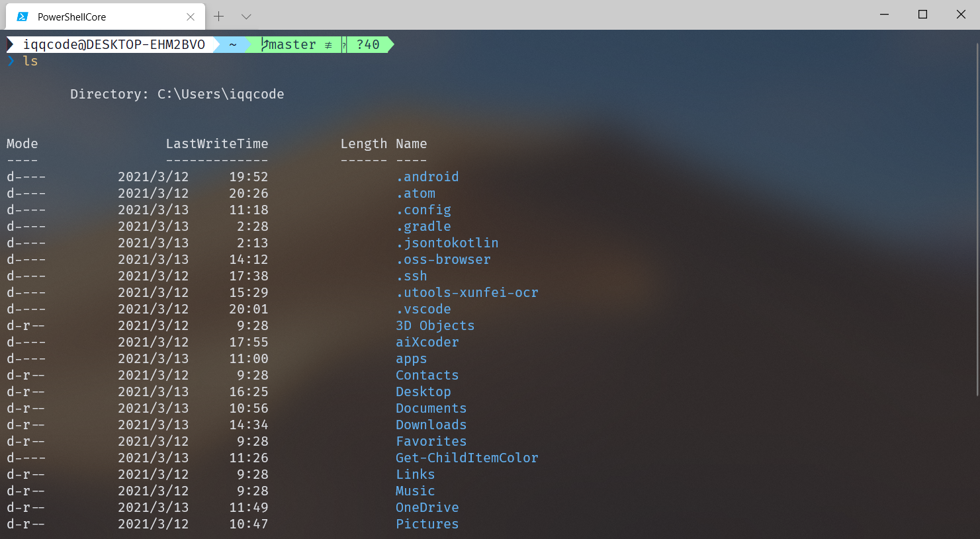Click the vertical scrollbar thumb
Viewport: 980px width, 539px height.
(x=977, y=218)
